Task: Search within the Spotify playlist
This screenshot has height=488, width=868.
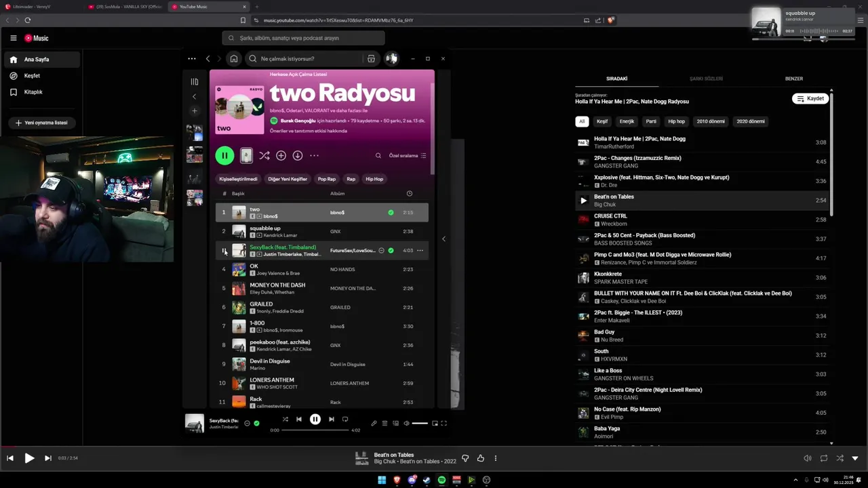Action: 378,155
